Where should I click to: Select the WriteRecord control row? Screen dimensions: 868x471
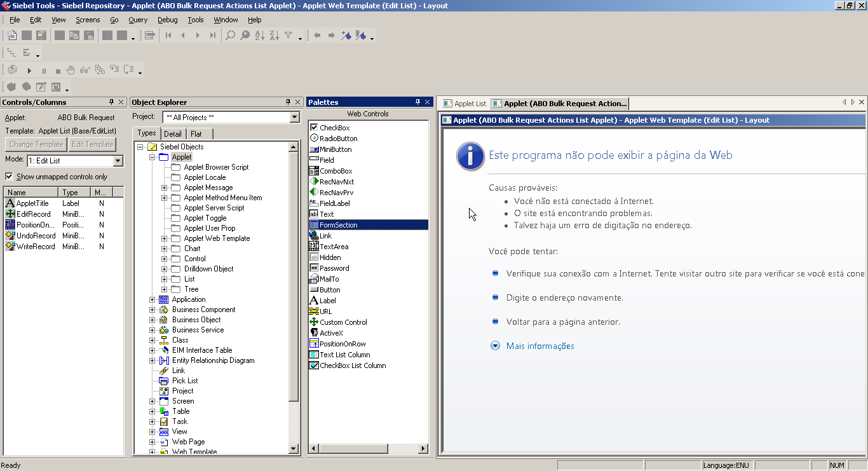click(x=64, y=247)
